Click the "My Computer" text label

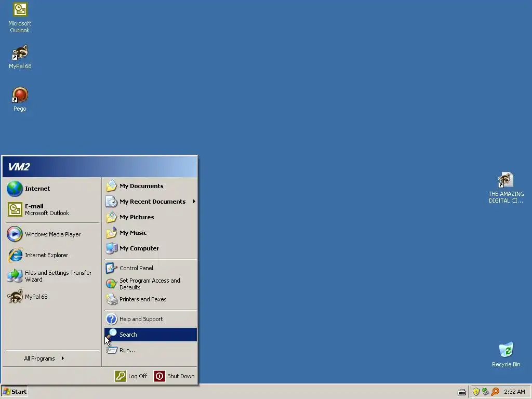point(139,248)
